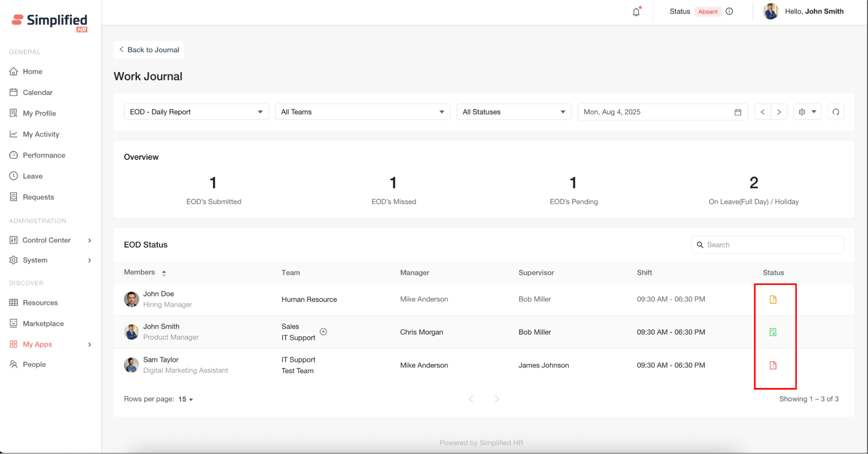This screenshot has height=454, width=868.
Task: Open John Smith's submitted EOD status icon
Action: 773,332
